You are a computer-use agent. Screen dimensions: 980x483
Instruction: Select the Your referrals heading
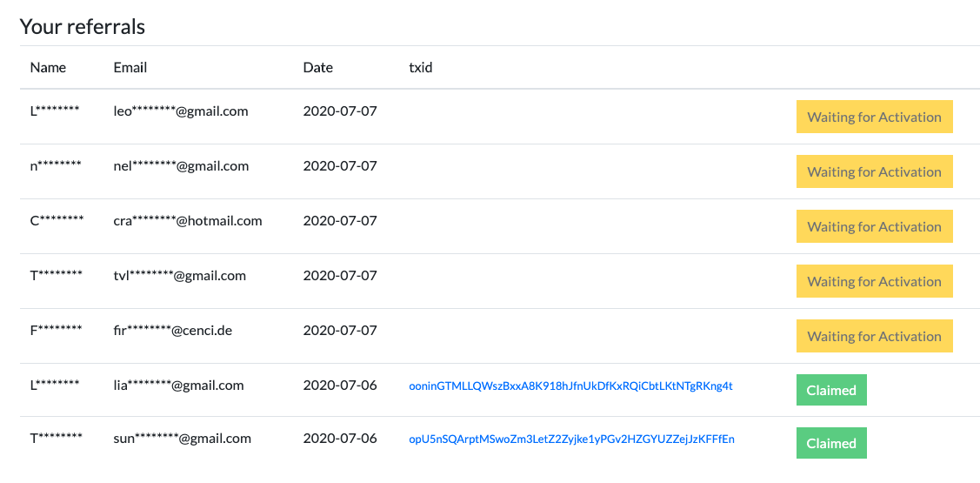pos(83,27)
